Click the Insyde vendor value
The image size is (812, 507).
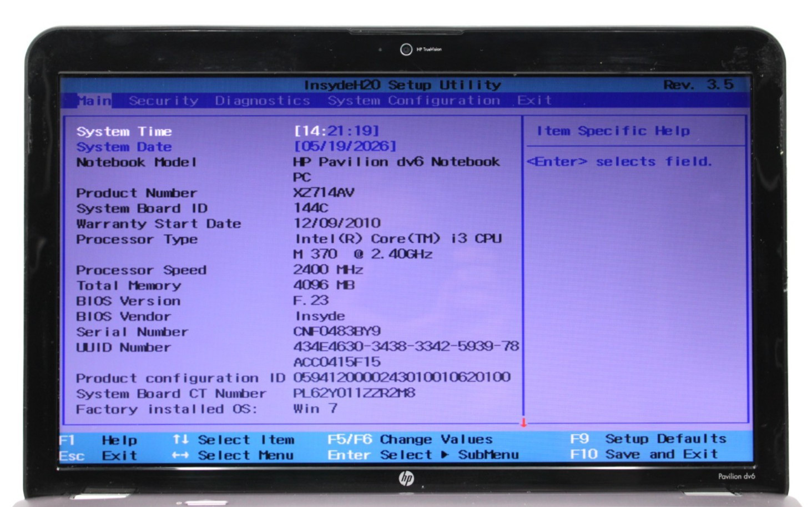(320, 316)
